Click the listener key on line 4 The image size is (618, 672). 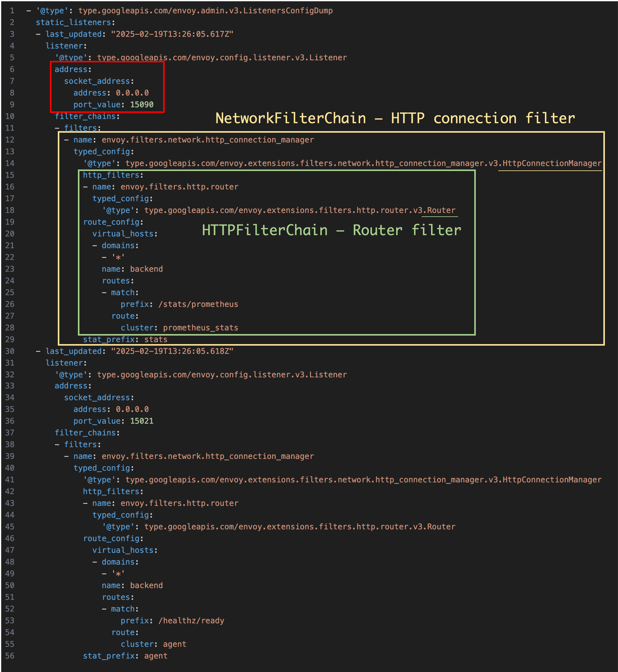tap(64, 46)
